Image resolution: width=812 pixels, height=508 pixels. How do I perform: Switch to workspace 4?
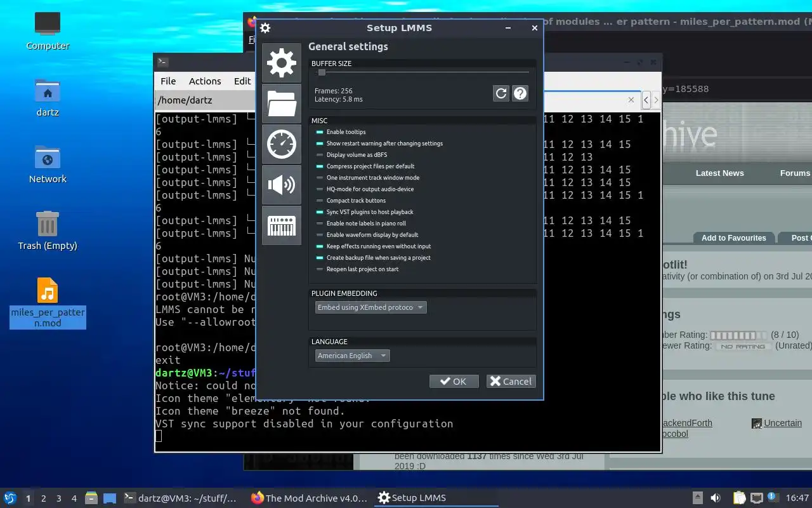tap(74, 498)
